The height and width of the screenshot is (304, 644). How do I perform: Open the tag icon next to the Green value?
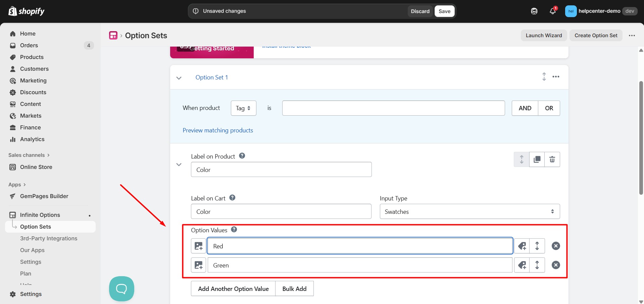[x=522, y=265]
